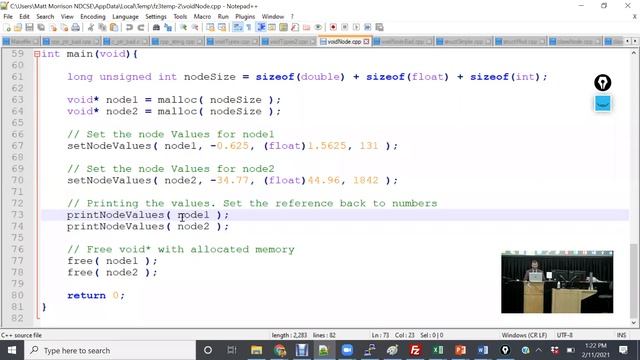Toggle INS mode in the status bar
This screenshot has height=360, width=640.
click(x=621, y=335)
